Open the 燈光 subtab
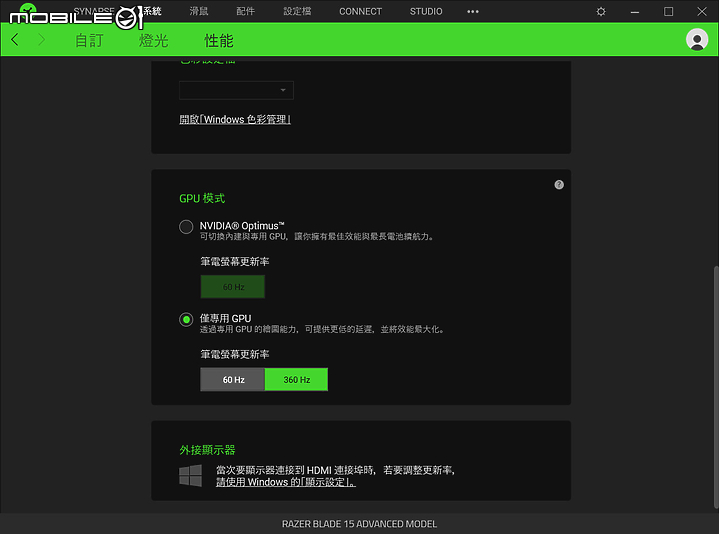The image size is (719, 534). (154, 40)
